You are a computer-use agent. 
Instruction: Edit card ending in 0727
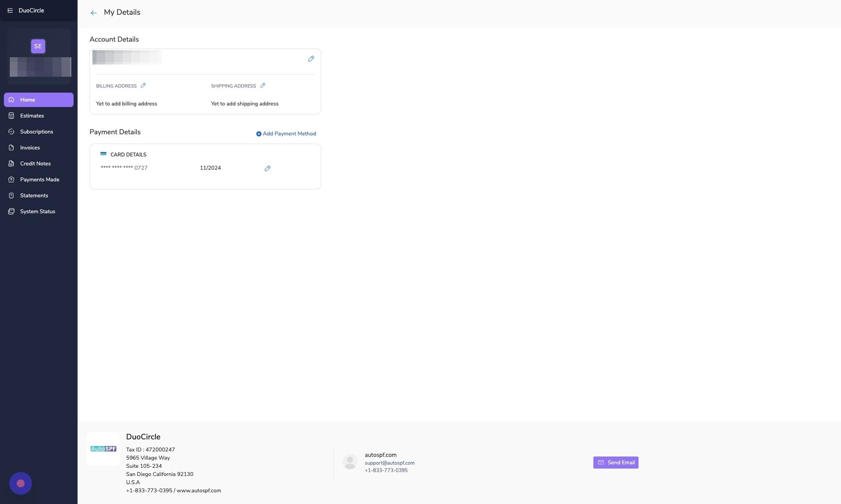click(x=267, y=169)
